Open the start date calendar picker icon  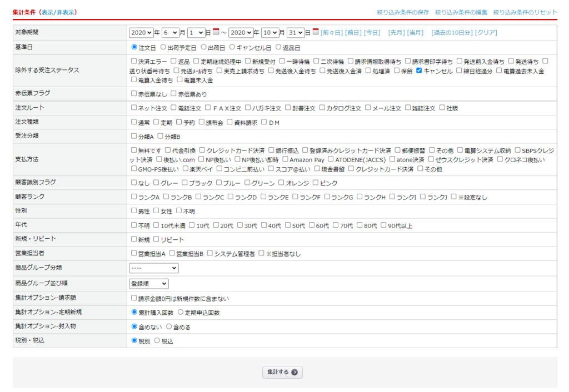coord(216,32)
